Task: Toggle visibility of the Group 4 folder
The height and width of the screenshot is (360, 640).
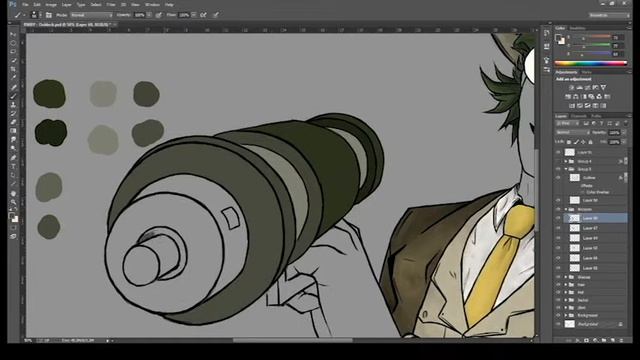Action: click(558, 161)
